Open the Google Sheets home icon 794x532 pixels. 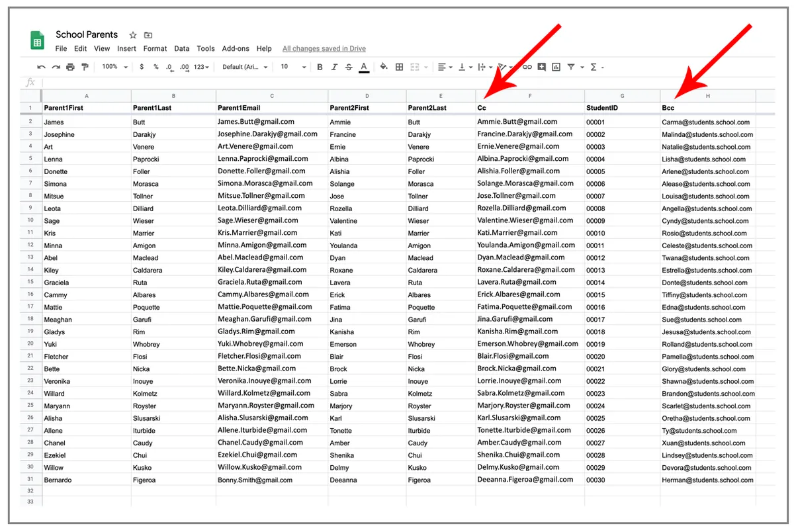38,40
